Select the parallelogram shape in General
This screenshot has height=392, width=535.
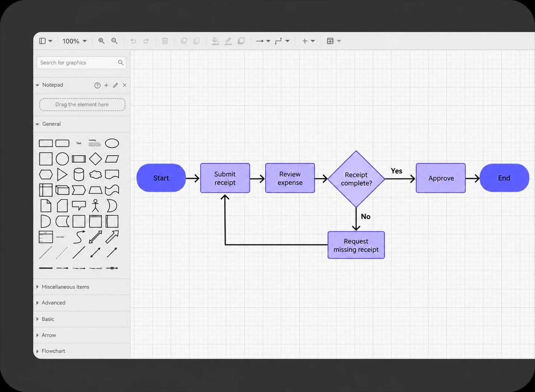pos(112,159)
